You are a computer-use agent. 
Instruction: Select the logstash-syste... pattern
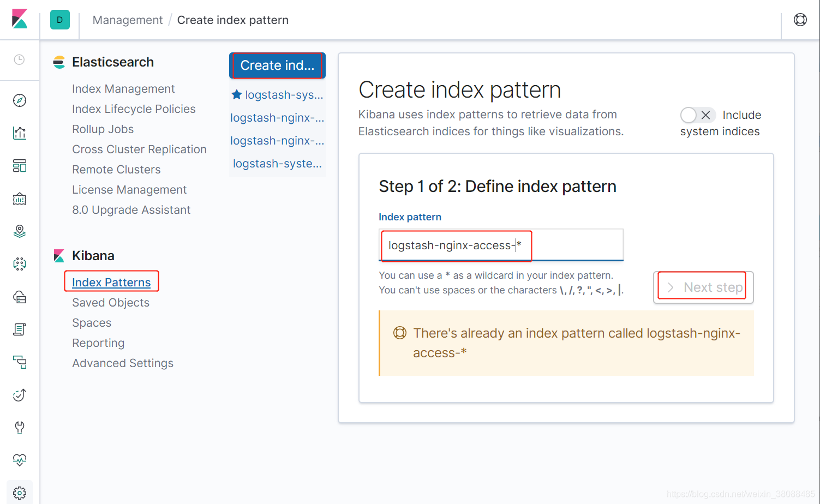tap(277, 164)
